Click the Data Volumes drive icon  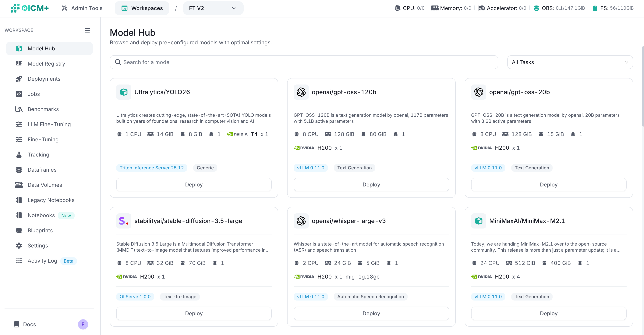click(x=19, y=185)
